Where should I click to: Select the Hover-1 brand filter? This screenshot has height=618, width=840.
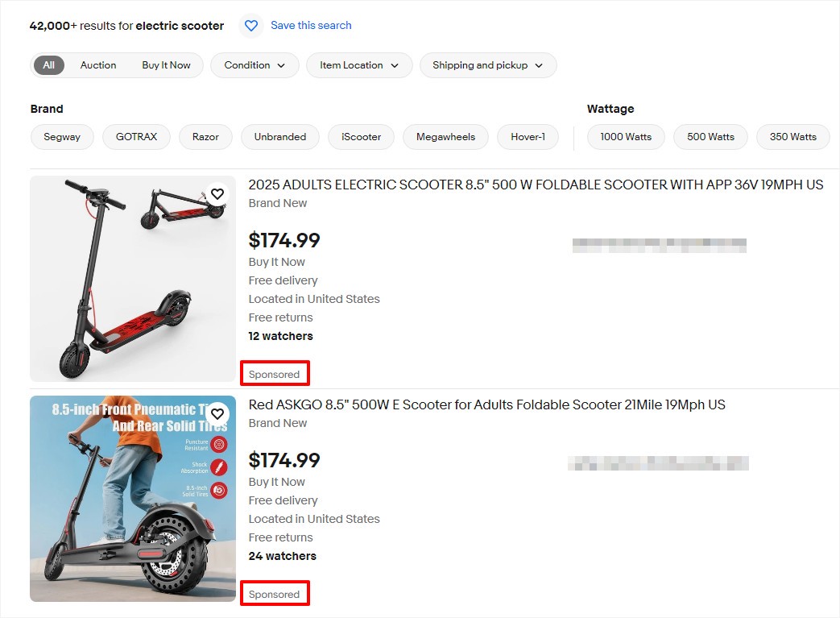528,137
